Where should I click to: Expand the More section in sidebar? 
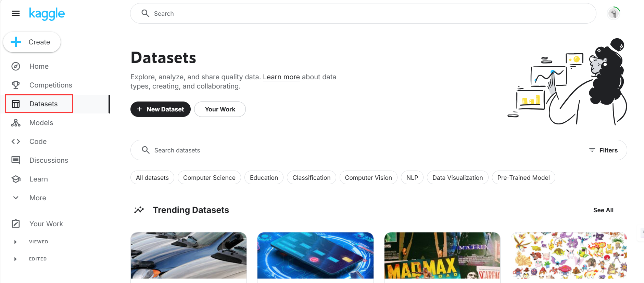click(16, 198)
